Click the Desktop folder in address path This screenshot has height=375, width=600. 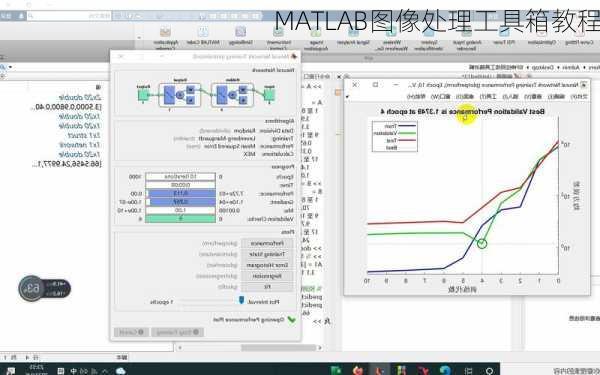point(543,67)
